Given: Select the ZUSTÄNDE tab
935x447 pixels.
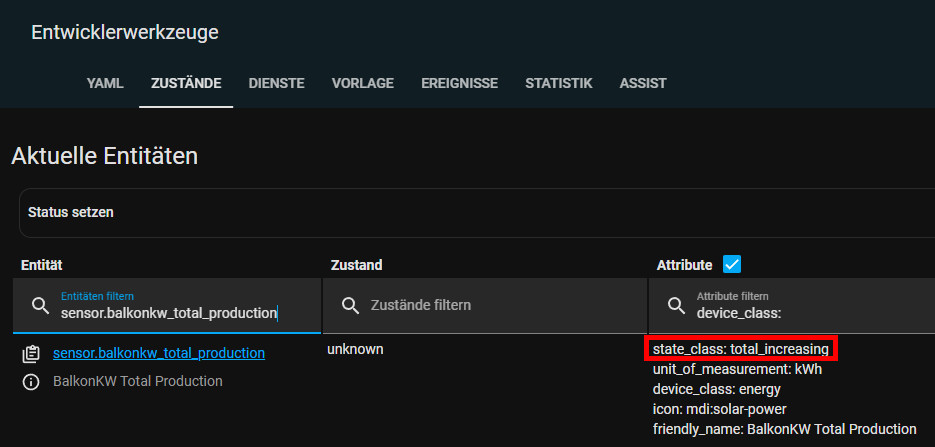Looking at the screenshot, I should 186,83.
